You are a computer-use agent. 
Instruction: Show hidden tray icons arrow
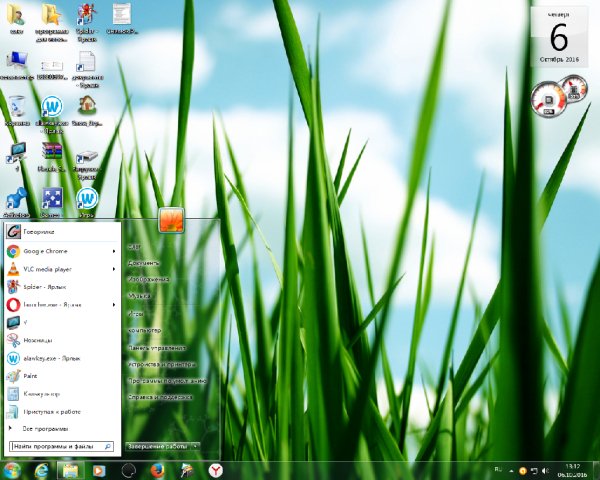click(x=511, y=470)
